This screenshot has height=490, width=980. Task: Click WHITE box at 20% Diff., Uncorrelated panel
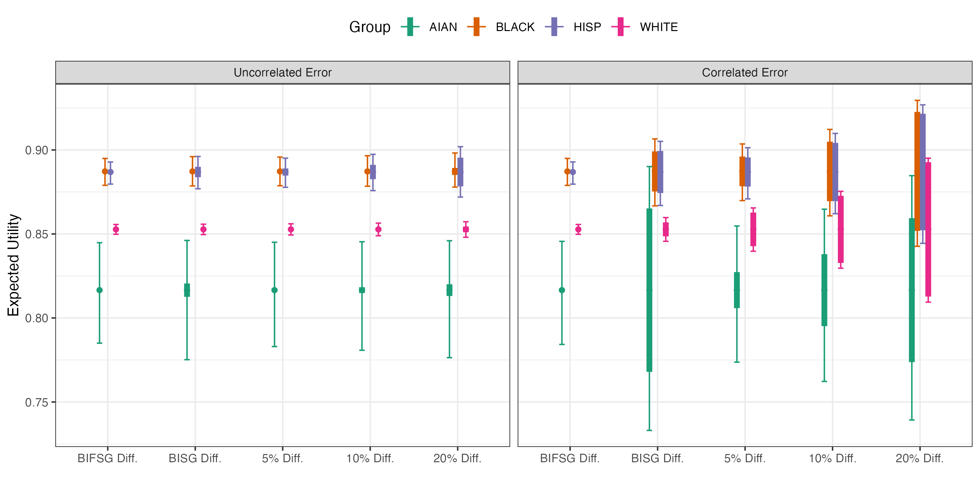tap(465, 229)
